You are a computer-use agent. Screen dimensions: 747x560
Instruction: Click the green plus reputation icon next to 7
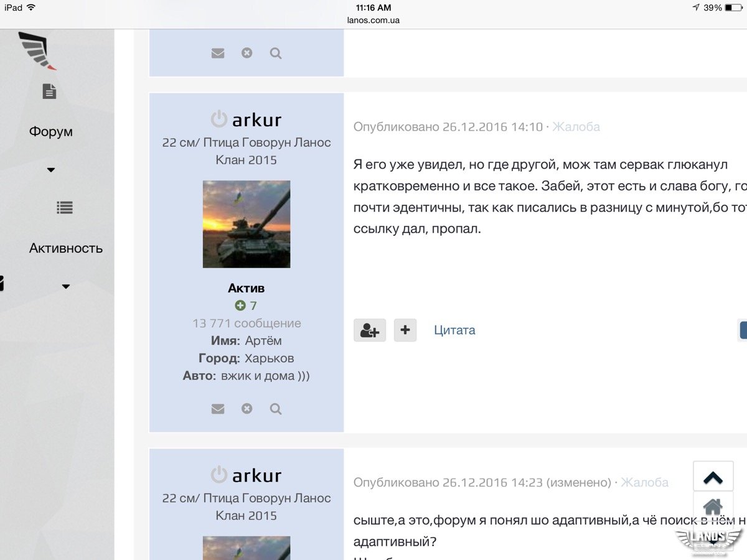point(240,306)
